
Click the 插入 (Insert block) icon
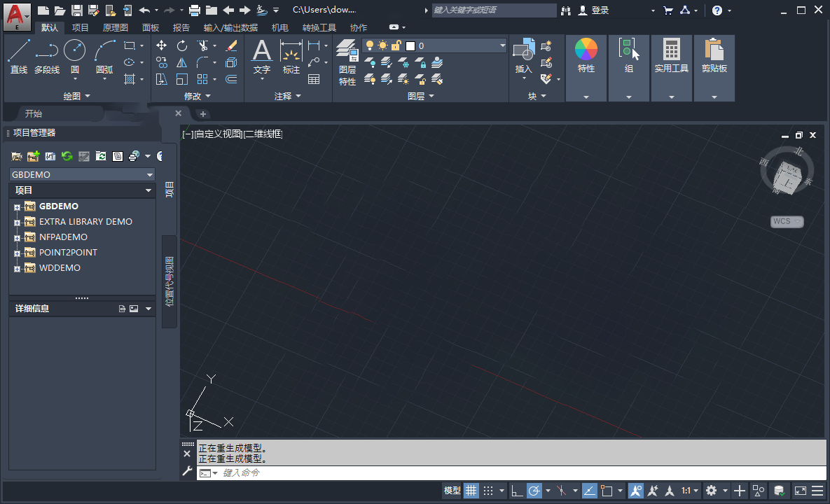coord(523,56)
